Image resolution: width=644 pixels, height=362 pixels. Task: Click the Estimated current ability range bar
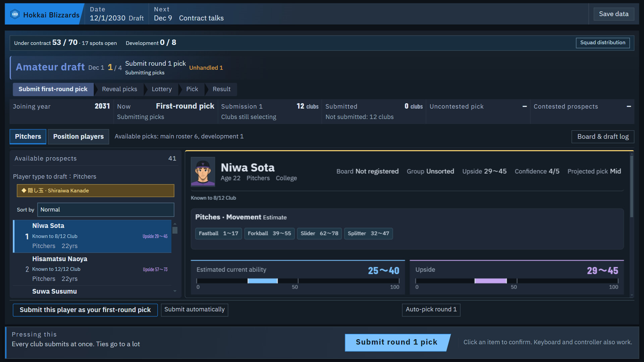[x=298, y=281]
